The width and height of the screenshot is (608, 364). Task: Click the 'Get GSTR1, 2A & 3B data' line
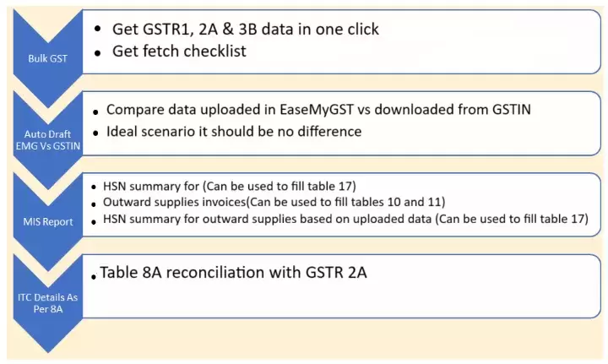246,30
